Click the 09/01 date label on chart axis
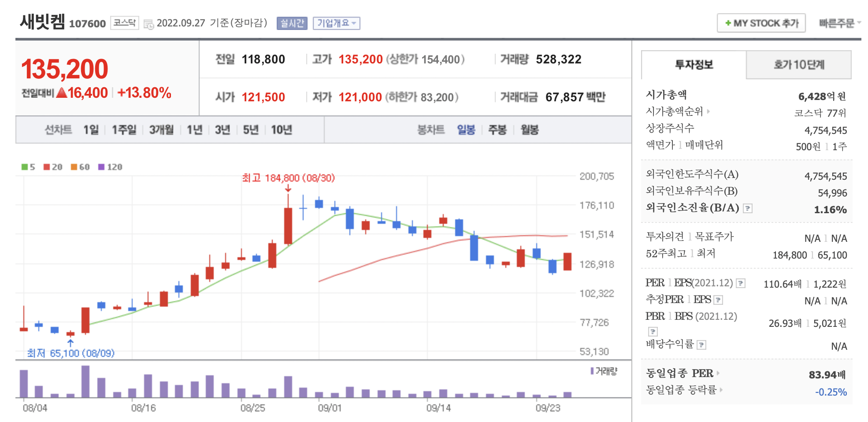 point(330,408)
